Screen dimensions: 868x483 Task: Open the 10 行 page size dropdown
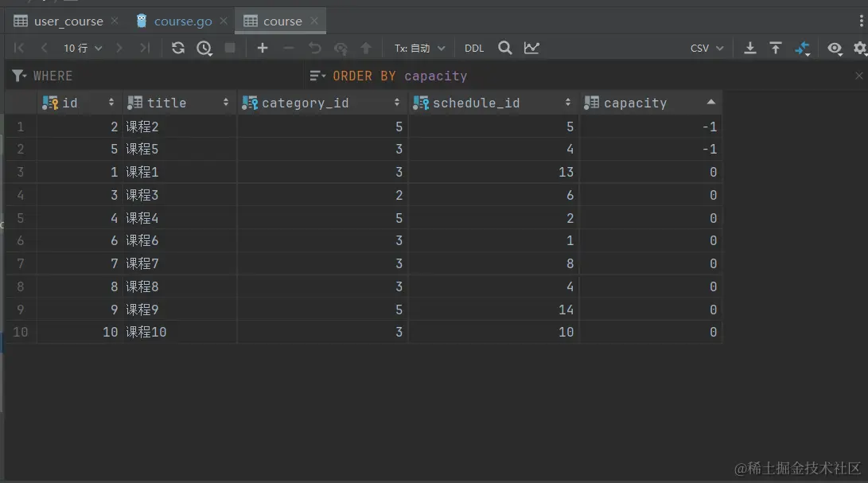[83, 49]
